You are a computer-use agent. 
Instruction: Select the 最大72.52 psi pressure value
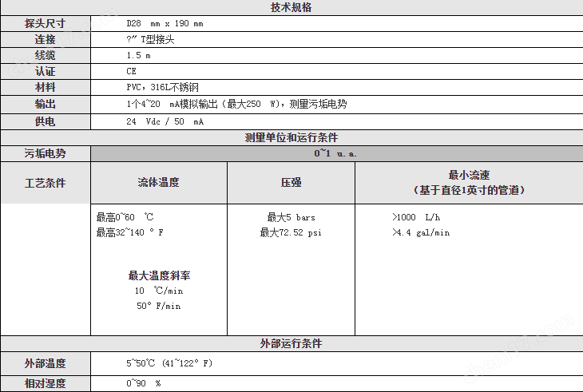(291, 233)
